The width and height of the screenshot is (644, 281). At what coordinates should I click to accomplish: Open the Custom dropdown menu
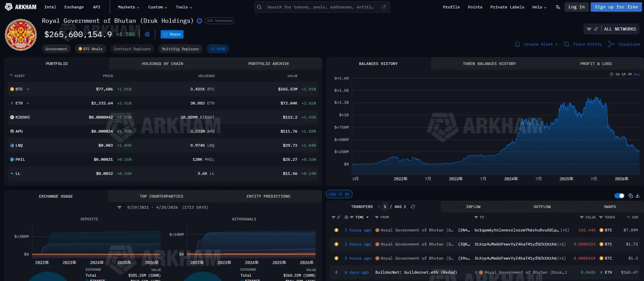tap(157, 7)
